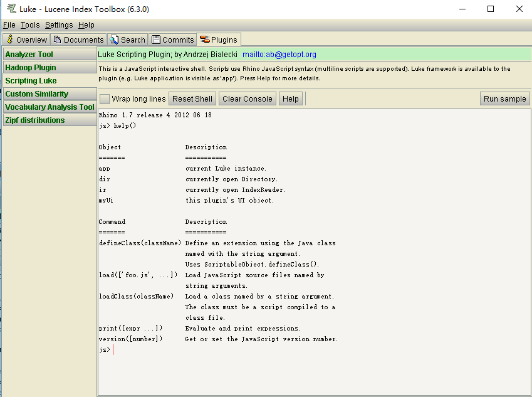Switch to the Search tab
The height and width of the screenshot is (397, 532).
128,40
